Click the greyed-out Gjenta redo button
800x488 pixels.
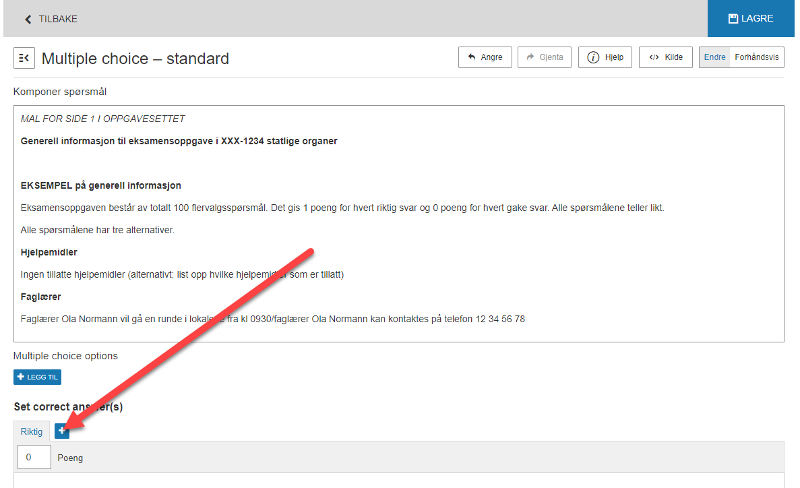pos(544,57)
